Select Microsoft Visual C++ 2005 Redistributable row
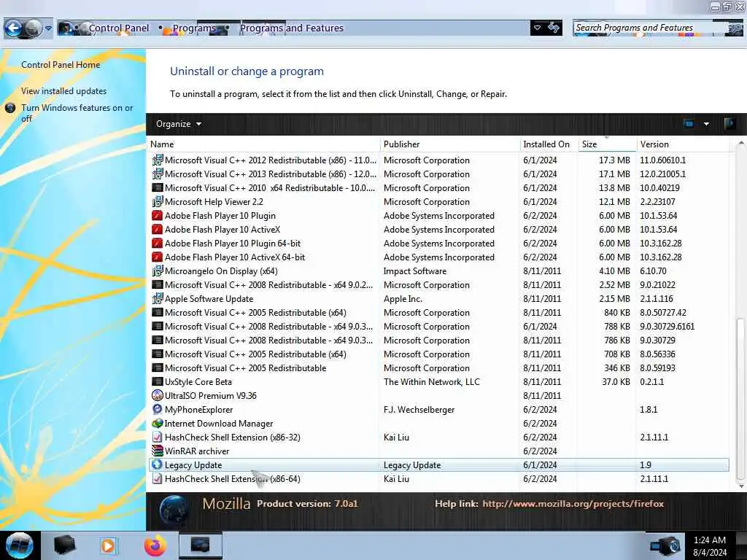 tap(439, 367)
